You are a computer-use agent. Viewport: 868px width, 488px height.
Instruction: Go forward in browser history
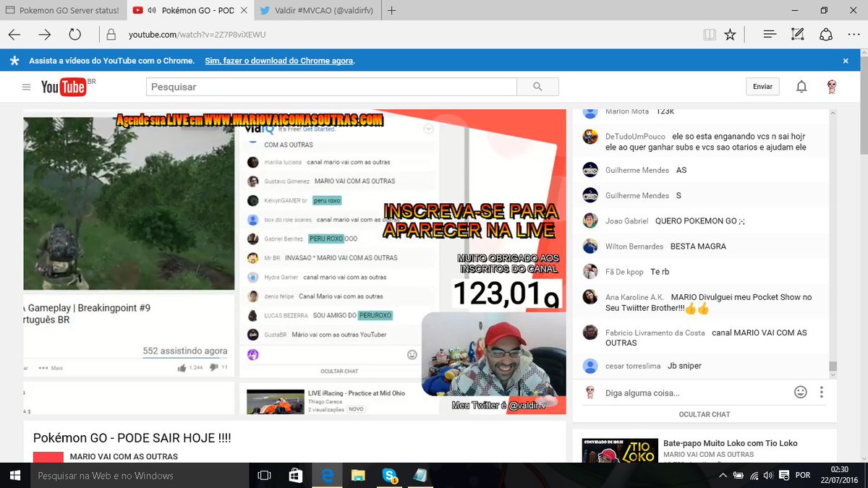(45, 34)
